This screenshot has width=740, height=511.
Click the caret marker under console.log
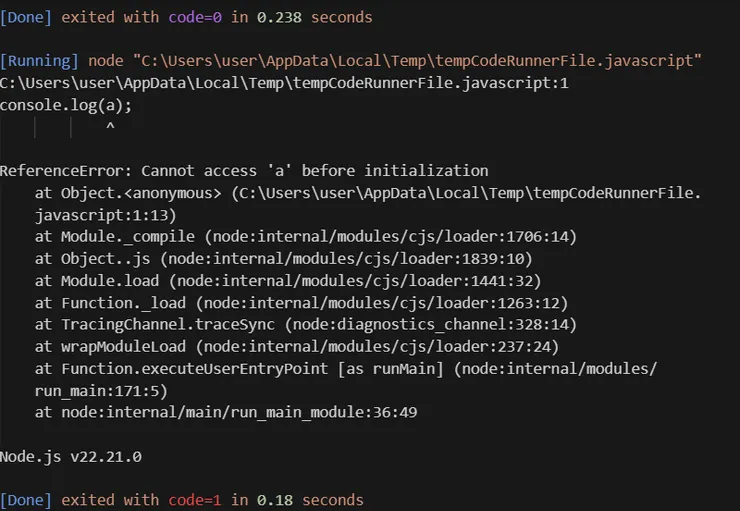[109, 127]
